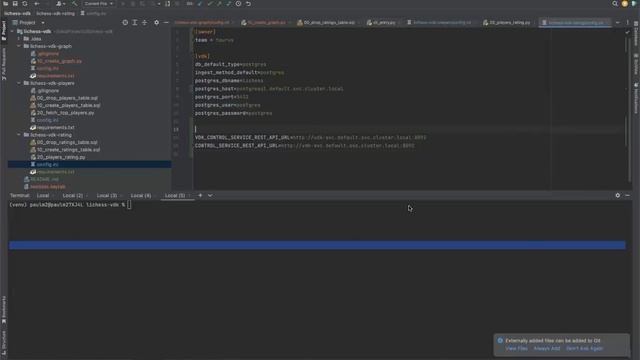The height and width of the screenshot is (360, 640).
Task: Open the terminal shell options chevron
Action: pyautogui.click(x=210, y=196)
